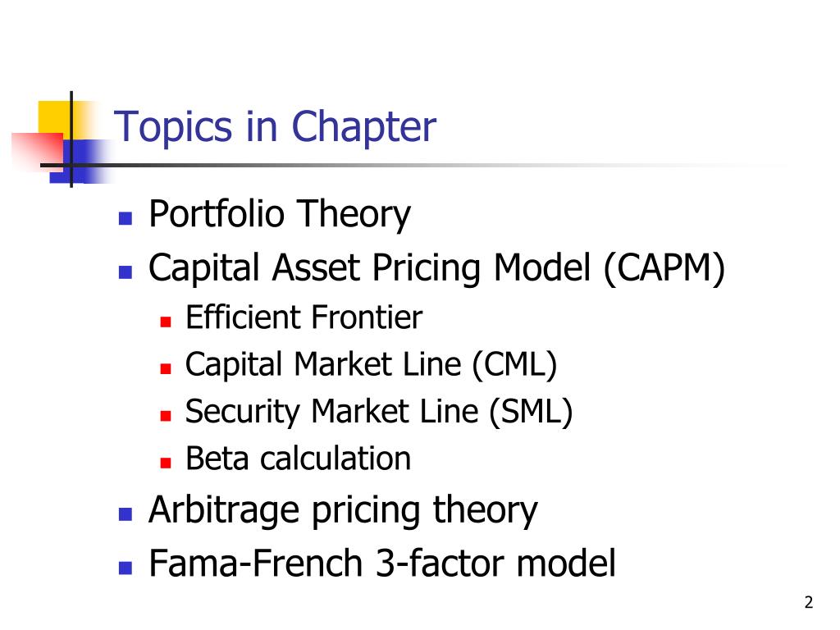840x630 pixels.
Task: Click the Arbitrage pricing theory line
Action: [x=343, y=510]
